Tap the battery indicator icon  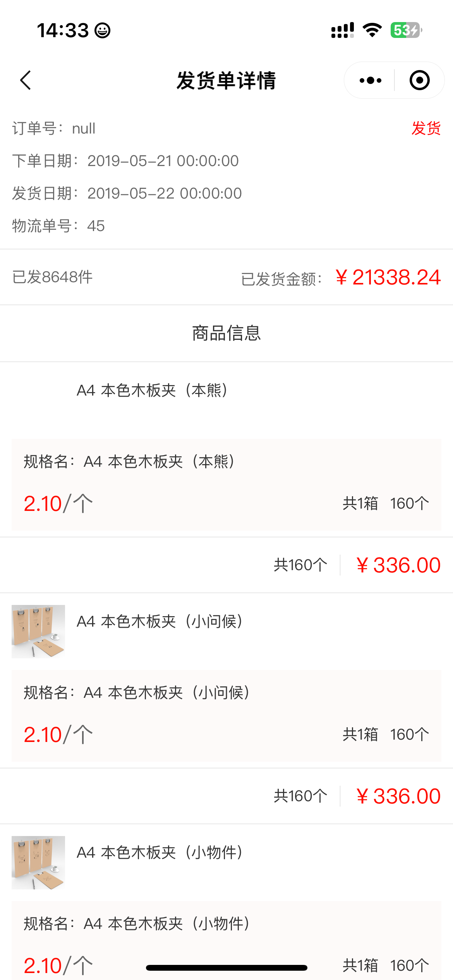tap(406, 30)
